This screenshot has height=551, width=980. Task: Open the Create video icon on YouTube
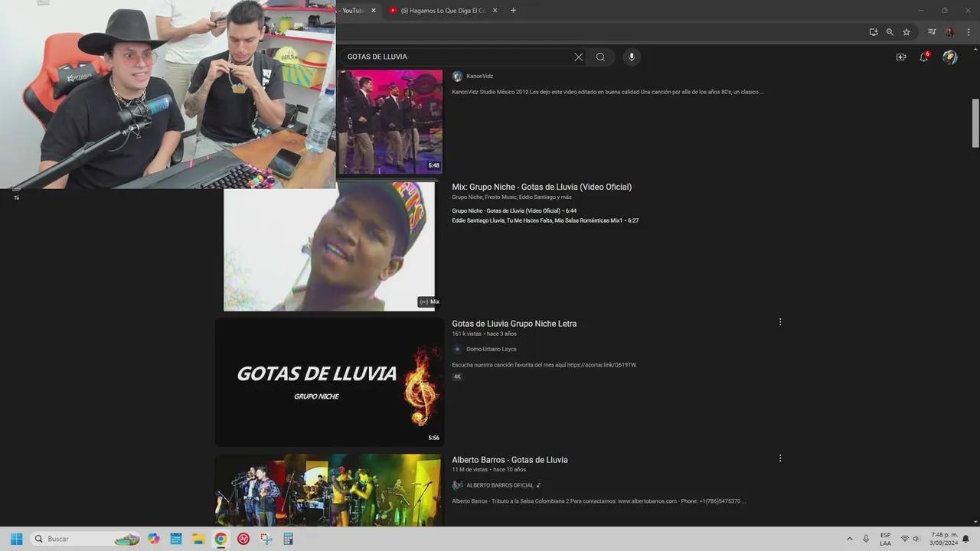901,57
